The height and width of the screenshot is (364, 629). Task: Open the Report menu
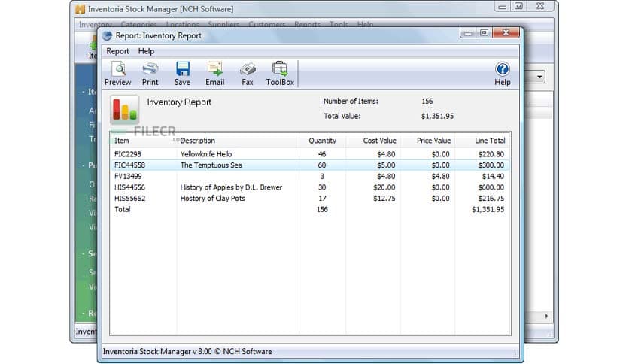[x=117, y=51]
